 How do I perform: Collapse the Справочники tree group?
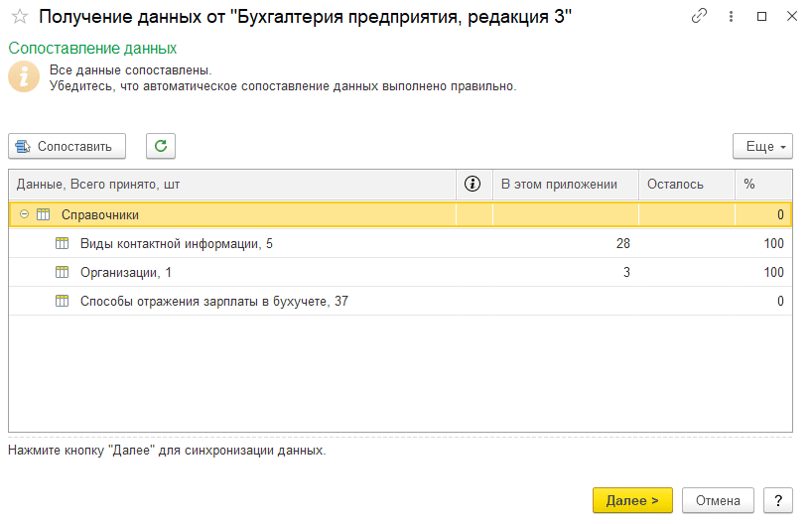24,214
